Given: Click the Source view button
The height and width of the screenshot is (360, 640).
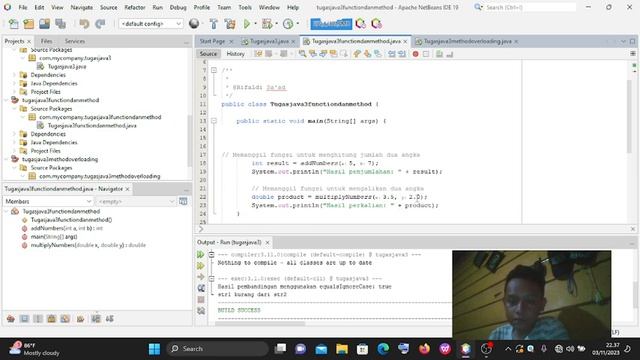Looking at the screenshot, I should tap(208, 54).
